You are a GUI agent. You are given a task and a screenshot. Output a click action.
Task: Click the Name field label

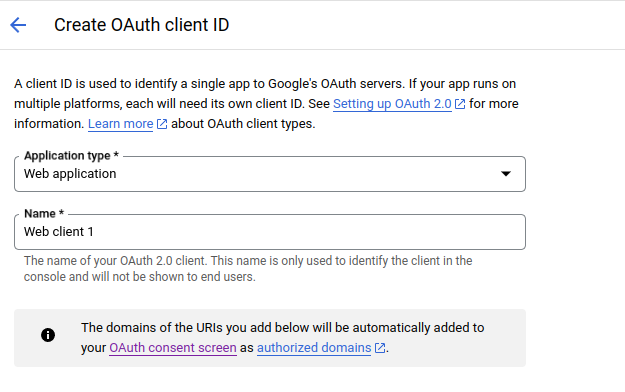[44, 213]
